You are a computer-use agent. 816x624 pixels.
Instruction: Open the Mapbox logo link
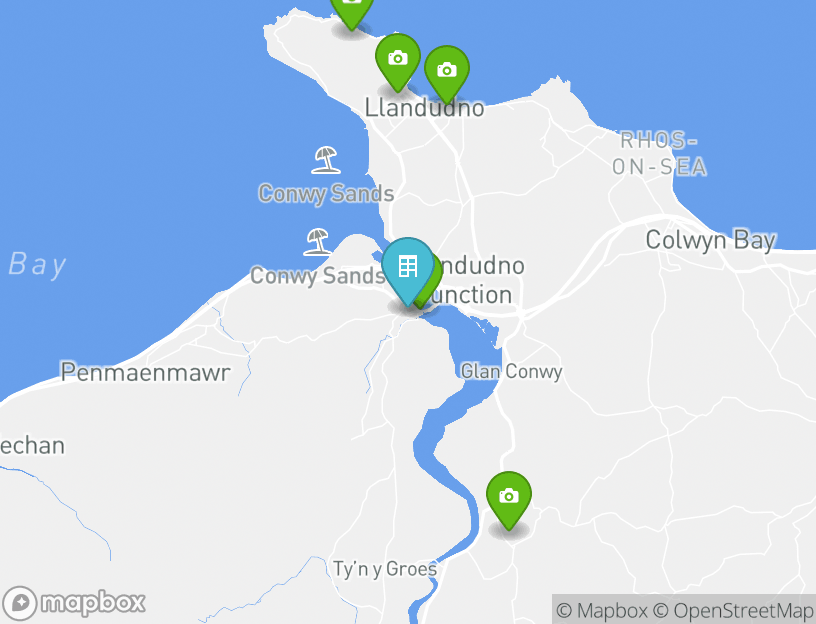(x=74, y=604)
